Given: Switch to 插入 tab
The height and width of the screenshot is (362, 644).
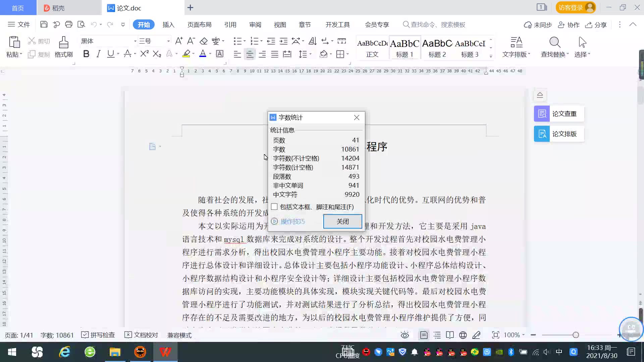Looking at the screenshot, I should click(168, 24).
